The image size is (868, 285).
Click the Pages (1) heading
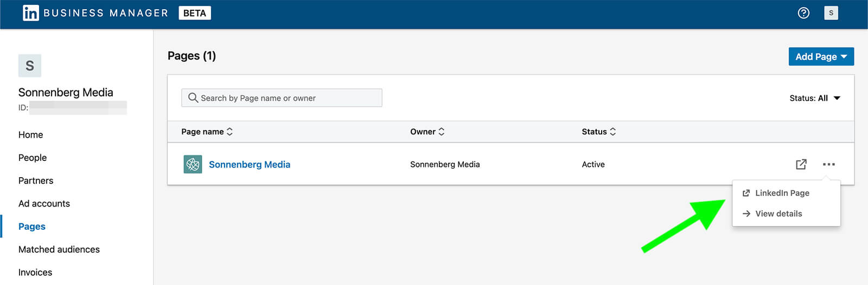[x=192, y=56]
